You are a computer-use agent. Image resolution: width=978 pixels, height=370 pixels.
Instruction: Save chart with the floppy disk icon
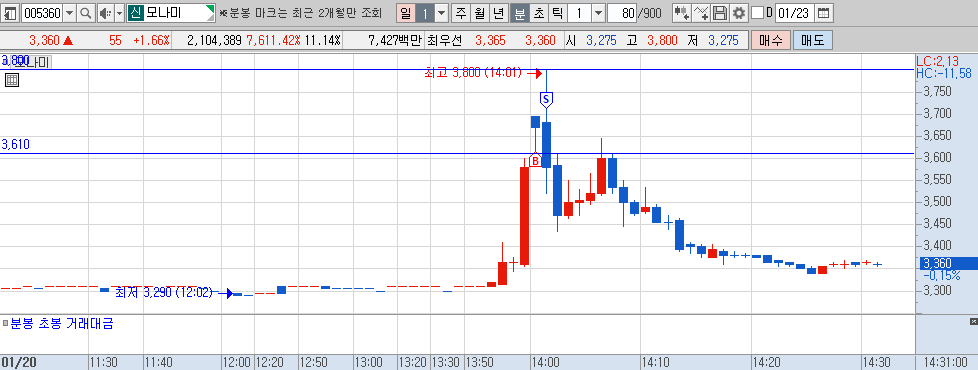pyautogui.click(x=720, y=12)
